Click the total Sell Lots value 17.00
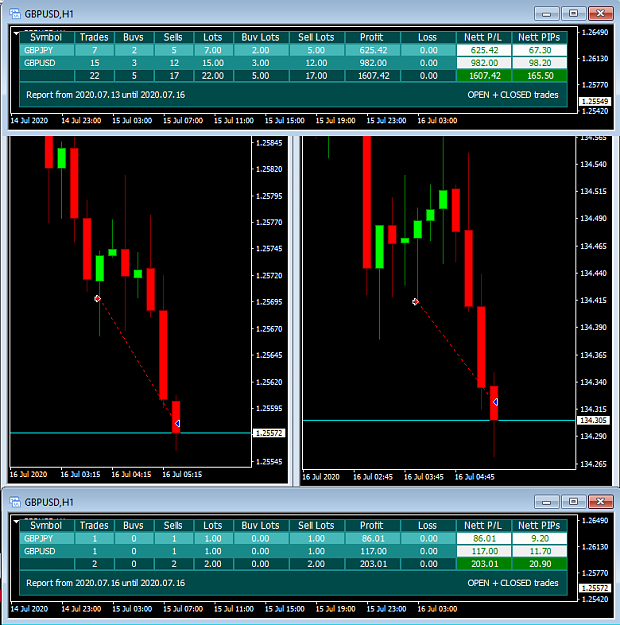 (316, 76)
